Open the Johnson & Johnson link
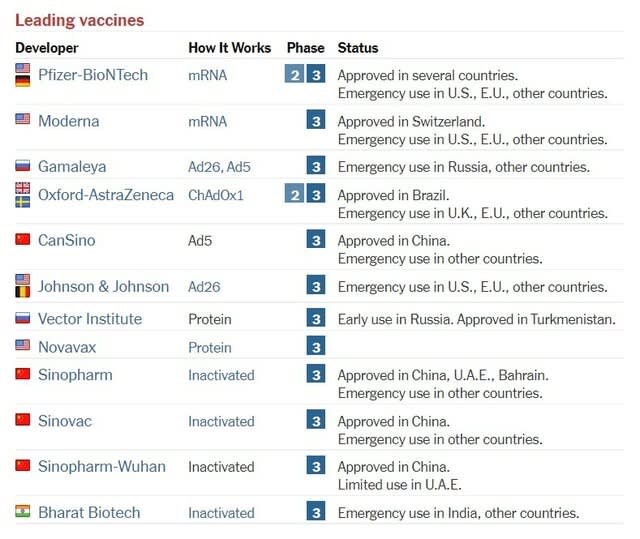640x539 pixels. point(103,287)
